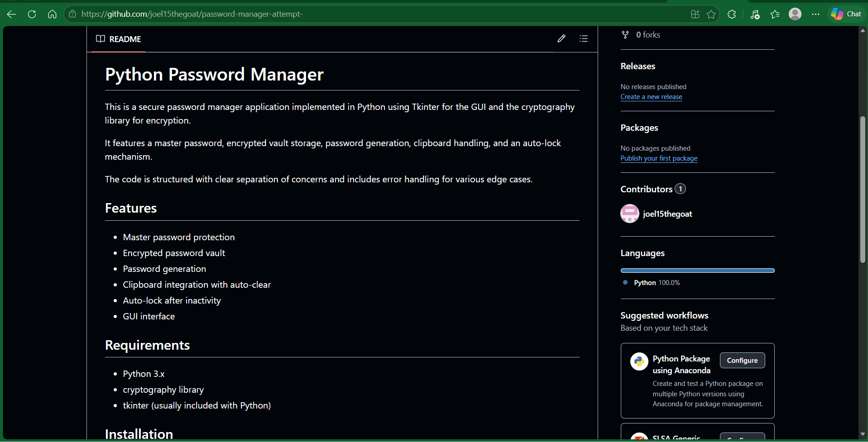This screenshot has height=442, width=868.
Task: Click 'Master password protection' list item
Action: pyautogui.click(x=179, y=237)
